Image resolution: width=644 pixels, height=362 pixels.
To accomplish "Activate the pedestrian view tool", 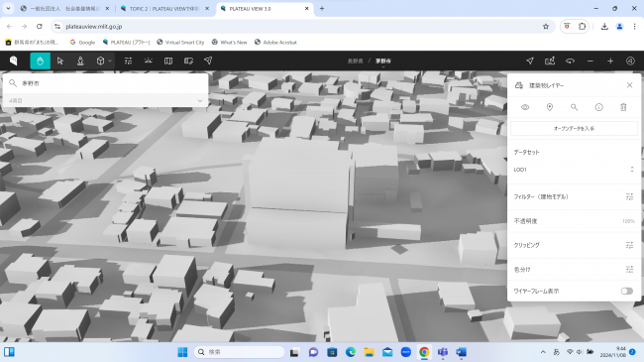I will pos(80,60).
